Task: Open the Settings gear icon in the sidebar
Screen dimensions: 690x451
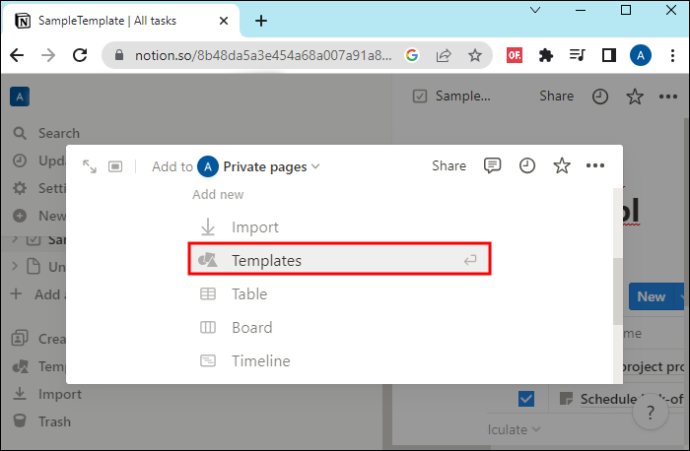Action: (19, 188)
